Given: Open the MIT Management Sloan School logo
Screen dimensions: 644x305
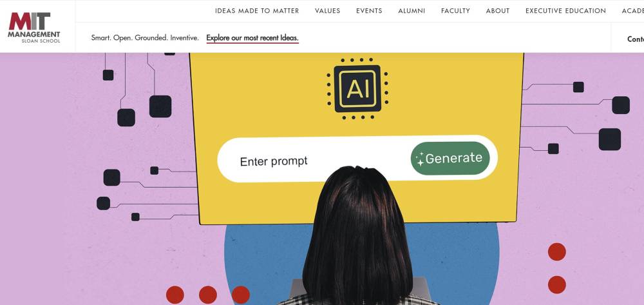Looking at the screenshot, I should (33, 27).
